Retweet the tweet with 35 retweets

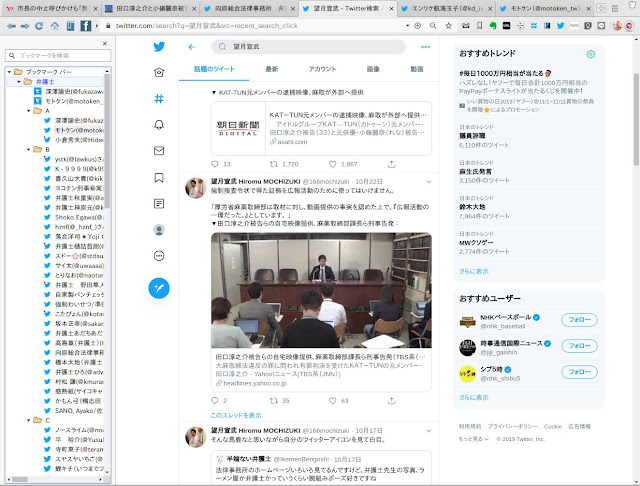274,400
